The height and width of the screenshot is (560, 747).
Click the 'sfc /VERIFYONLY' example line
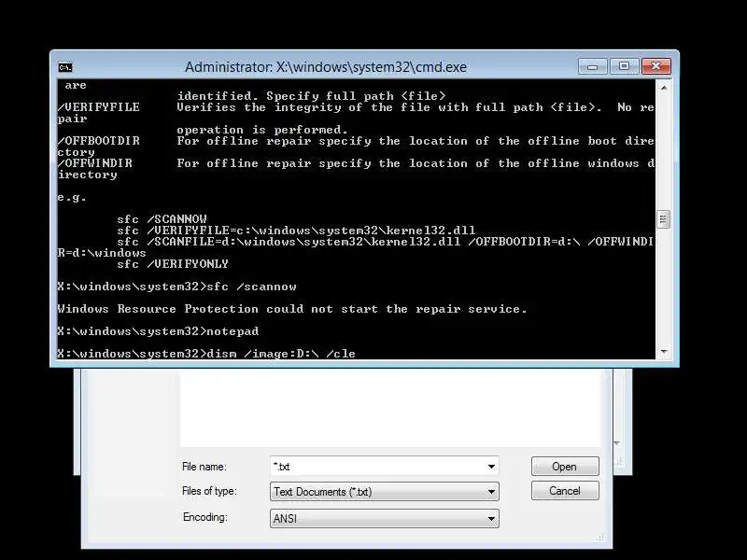(x=173, y=264)
